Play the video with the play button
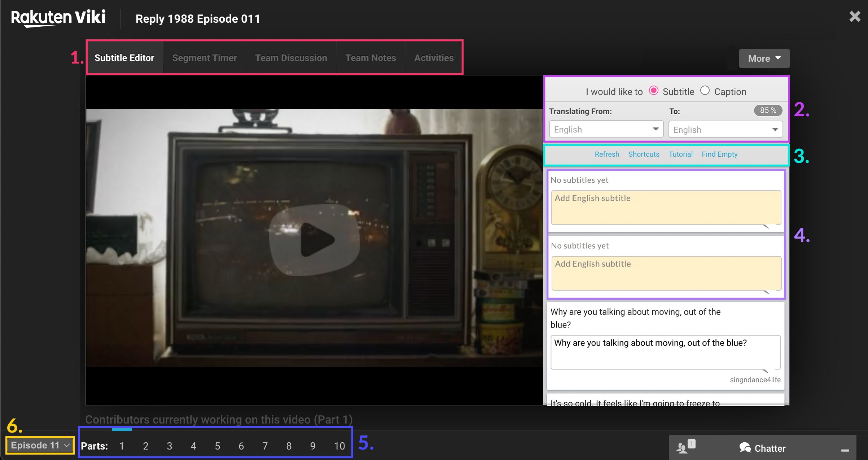Viewport: 868px width, 460px height. (x=315, y=240)
